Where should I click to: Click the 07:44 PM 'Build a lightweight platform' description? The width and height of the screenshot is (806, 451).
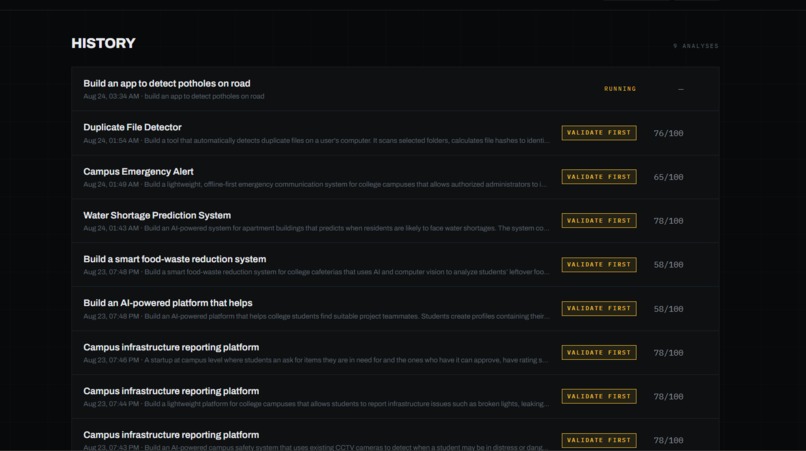pos(316,404)
